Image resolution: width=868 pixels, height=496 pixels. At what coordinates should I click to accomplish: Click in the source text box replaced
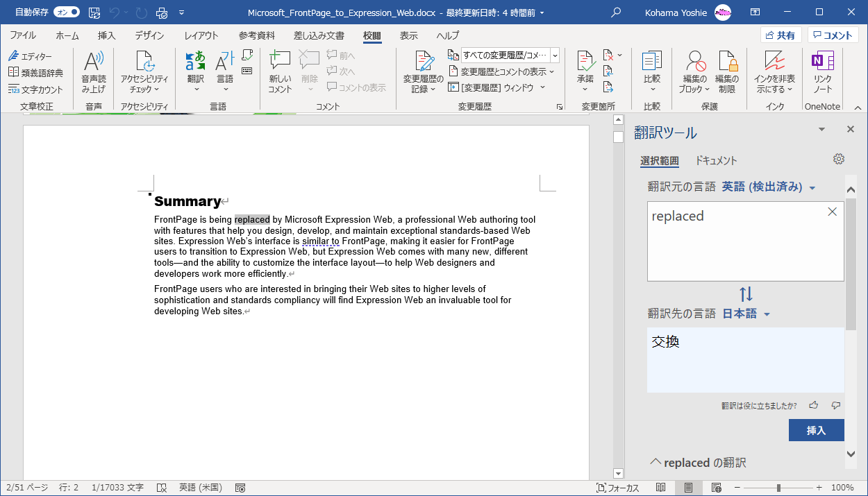746,241
